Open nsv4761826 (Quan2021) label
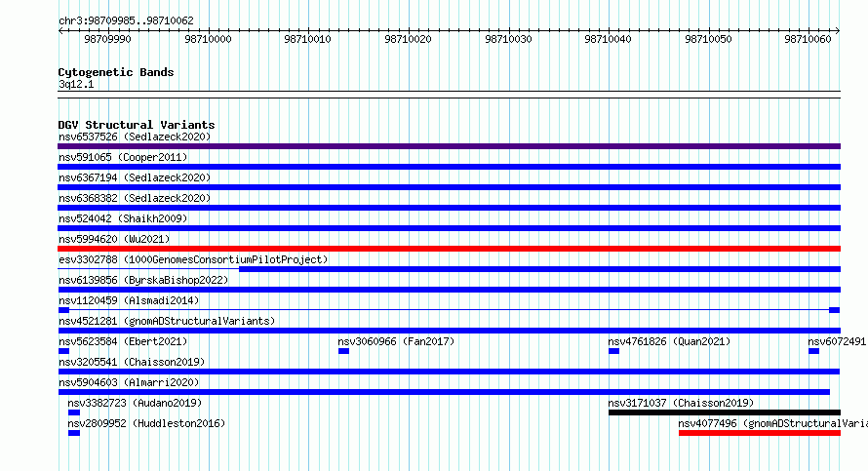 (x=669, y=341)
